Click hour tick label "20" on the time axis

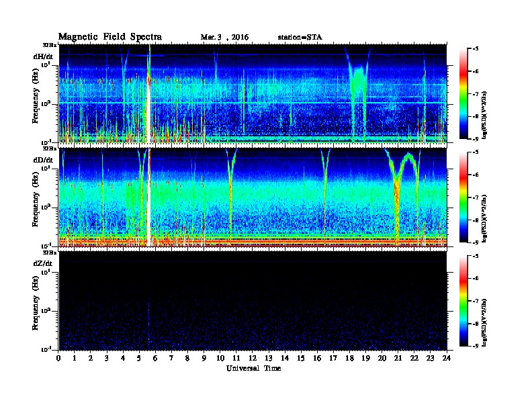coord(382,359)
